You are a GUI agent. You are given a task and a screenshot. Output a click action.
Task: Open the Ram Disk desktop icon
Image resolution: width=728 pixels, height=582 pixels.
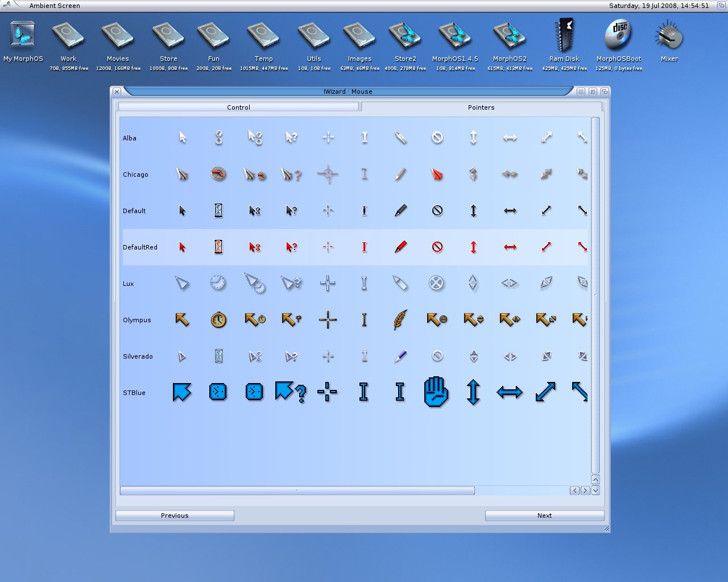[x=564, y=36]
